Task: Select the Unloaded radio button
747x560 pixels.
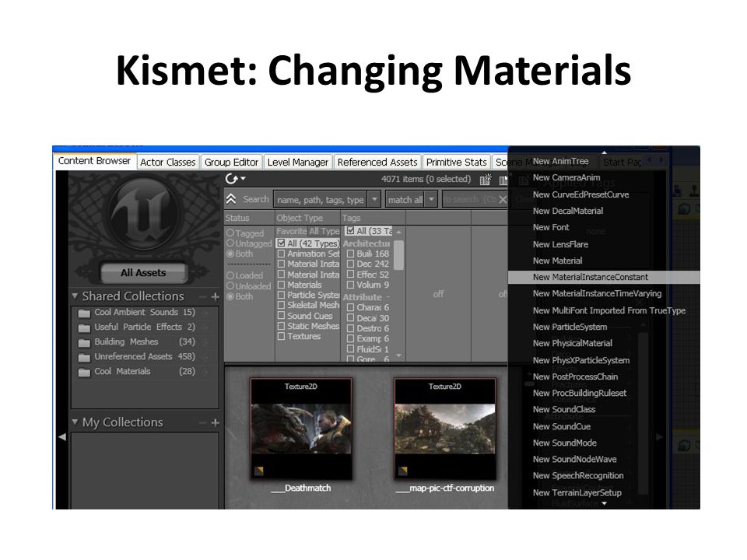Action: tap(230, 285)
